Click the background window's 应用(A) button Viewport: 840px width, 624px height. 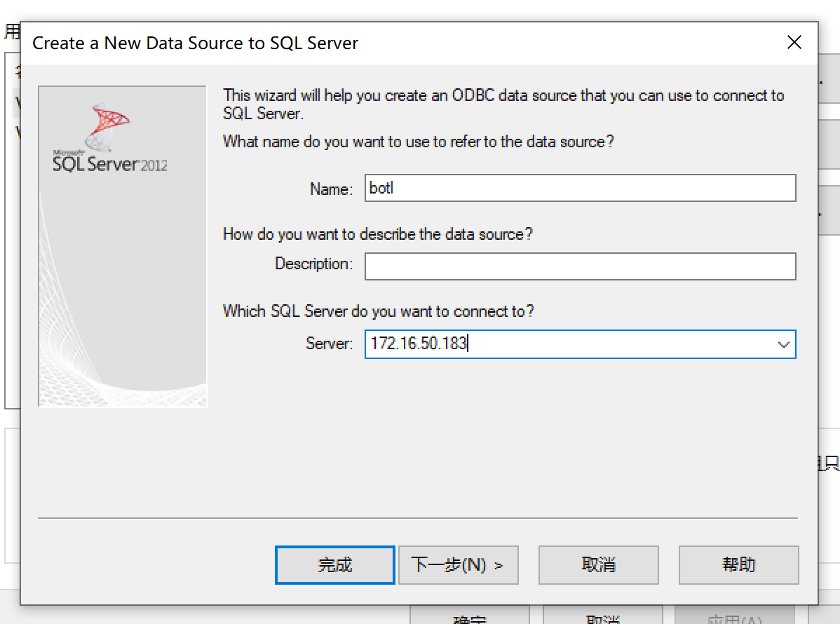pos(733,618)
